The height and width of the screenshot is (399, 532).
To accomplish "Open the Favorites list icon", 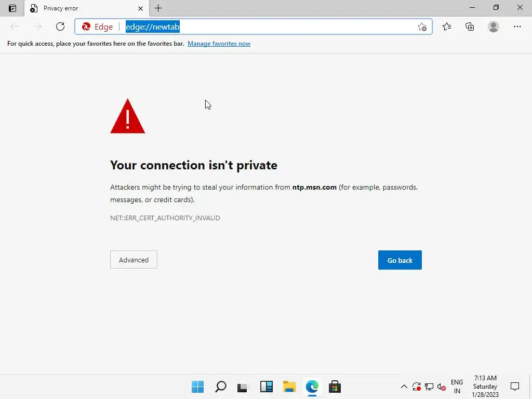I will point(447,26).
